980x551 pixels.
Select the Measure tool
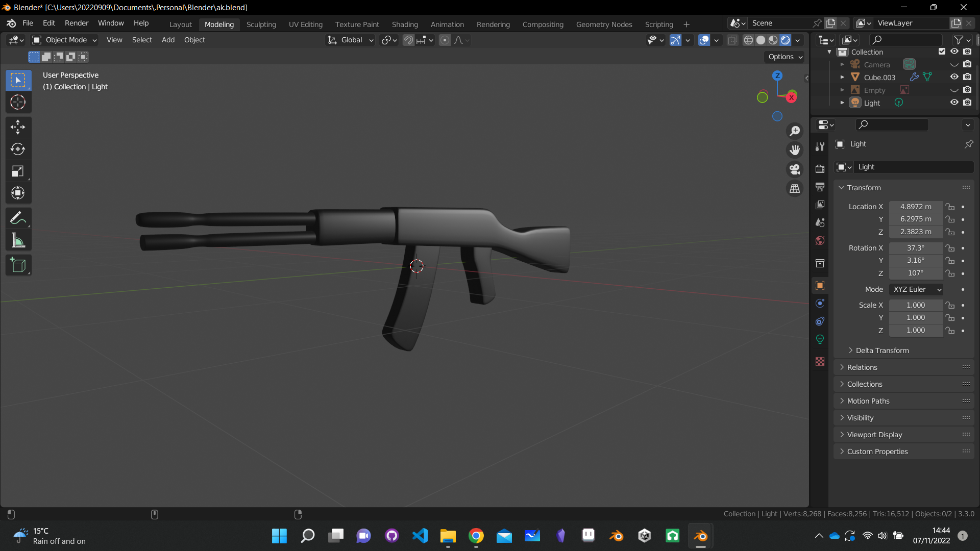pos(18,240)
